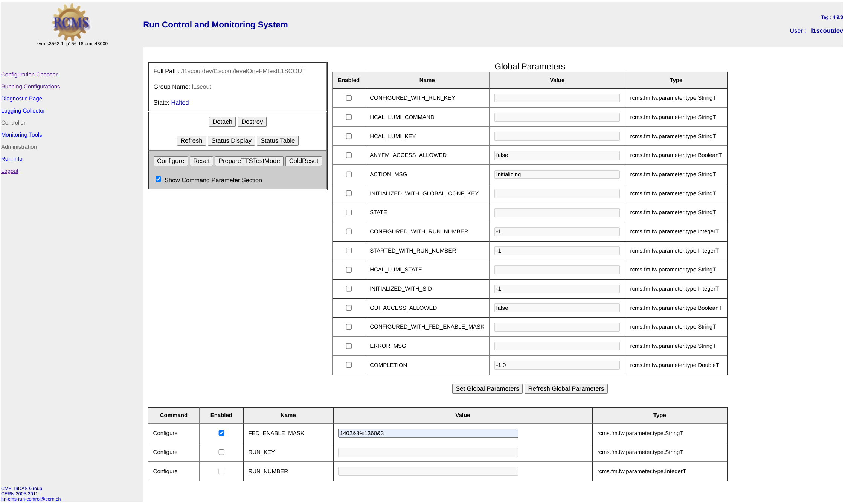The width and height of the screenshot is (845, 504).
Task: Click ACTION_MSG value field showing Initializing
Action: pos(557,175)
